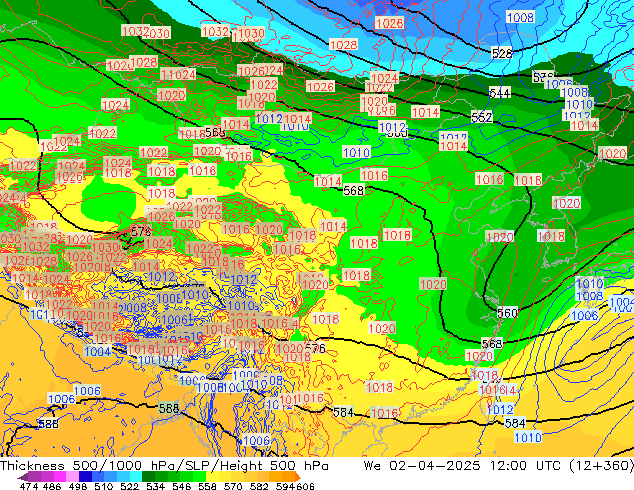Click the black 544 height contour label
Screen dimensions: 634x490
pos(500,93)
